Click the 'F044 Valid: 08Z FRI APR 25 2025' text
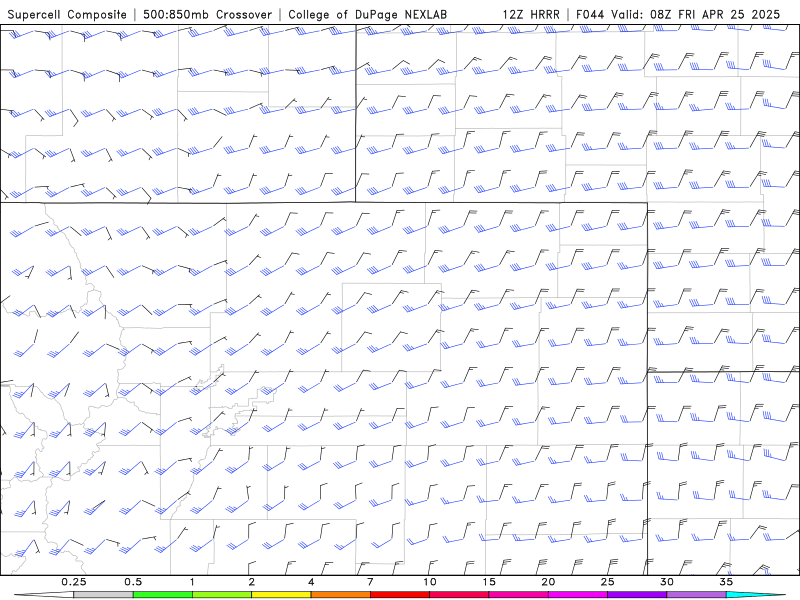 pos(678,14)
